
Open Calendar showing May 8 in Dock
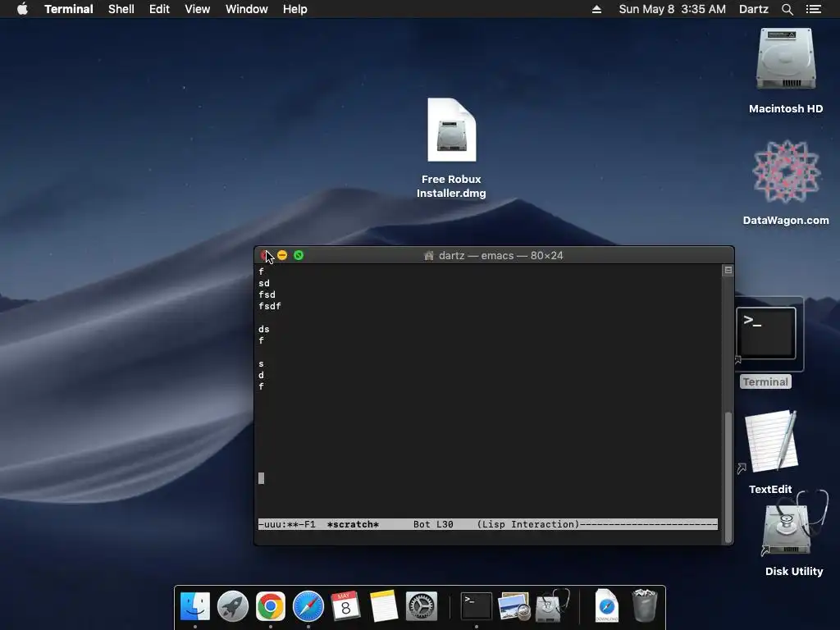(345, 606)
